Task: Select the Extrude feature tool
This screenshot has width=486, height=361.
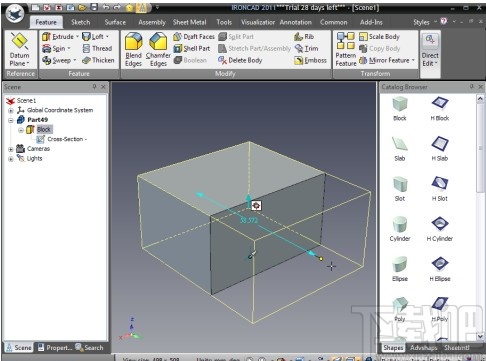Action: coord(58,37)
